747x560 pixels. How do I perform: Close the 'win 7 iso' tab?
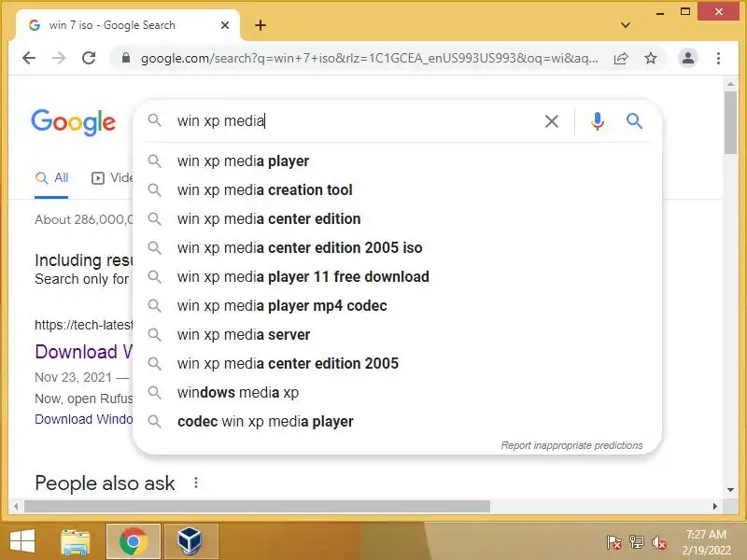coord(225,25)
